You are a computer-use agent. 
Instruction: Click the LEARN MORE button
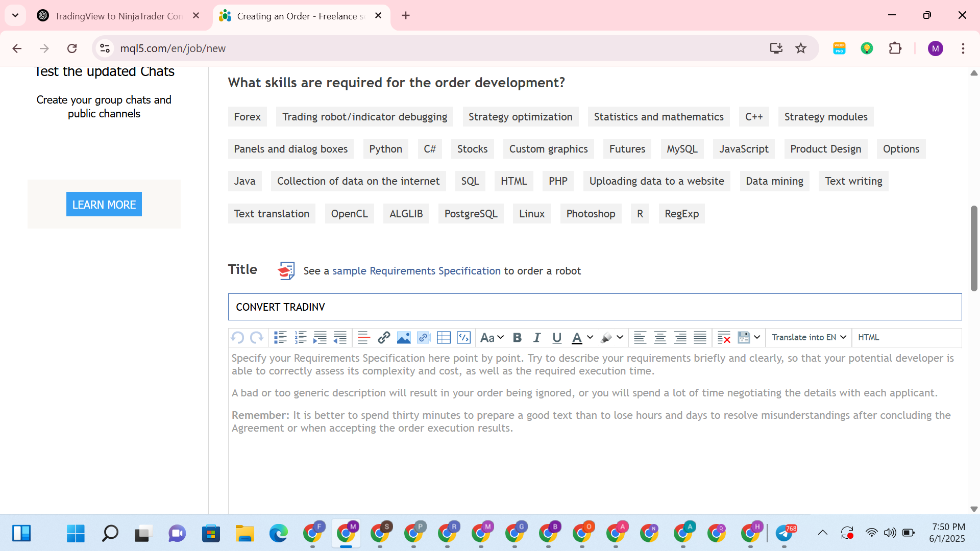click(x=104, y=205)
